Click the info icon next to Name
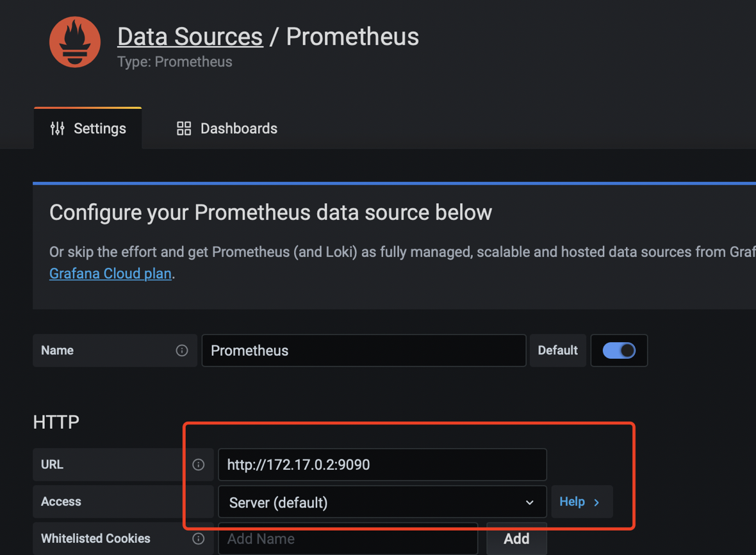The image size is (756, 555). 182,351
